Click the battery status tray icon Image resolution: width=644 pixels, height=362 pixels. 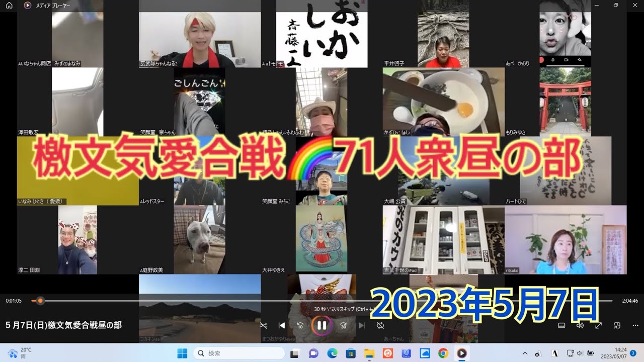(591, 353)
